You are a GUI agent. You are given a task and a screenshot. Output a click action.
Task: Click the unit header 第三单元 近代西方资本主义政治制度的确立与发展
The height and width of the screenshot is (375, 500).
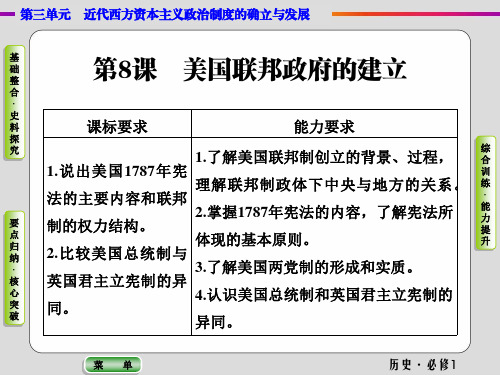(x=165, y=14)
